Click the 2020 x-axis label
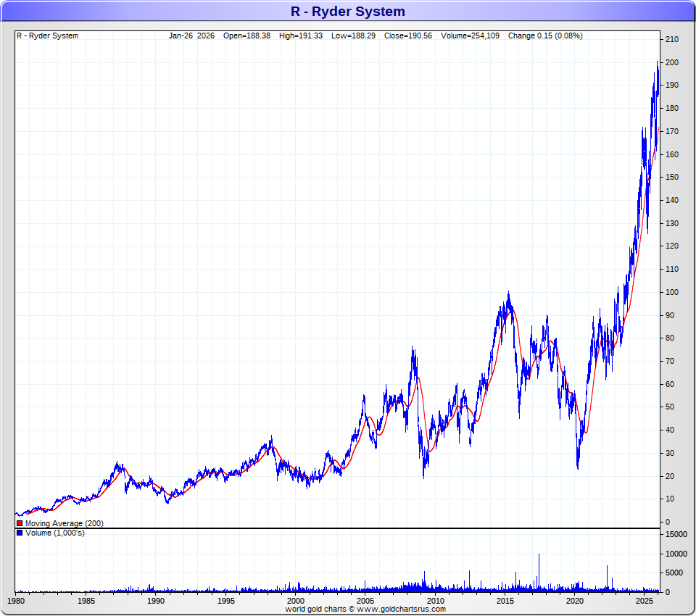The width and height of the screenshot is (696, 616). tap(575, 601)
